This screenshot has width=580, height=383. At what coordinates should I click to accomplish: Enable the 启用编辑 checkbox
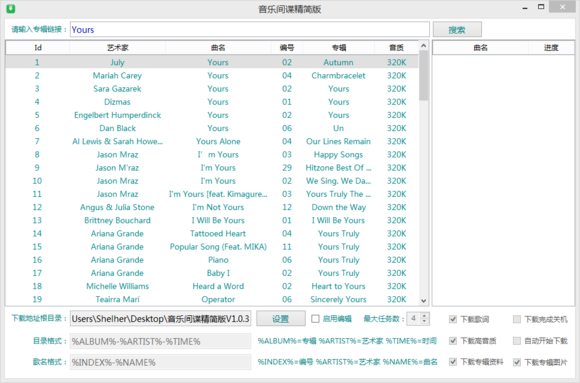(x=315, y=319)
